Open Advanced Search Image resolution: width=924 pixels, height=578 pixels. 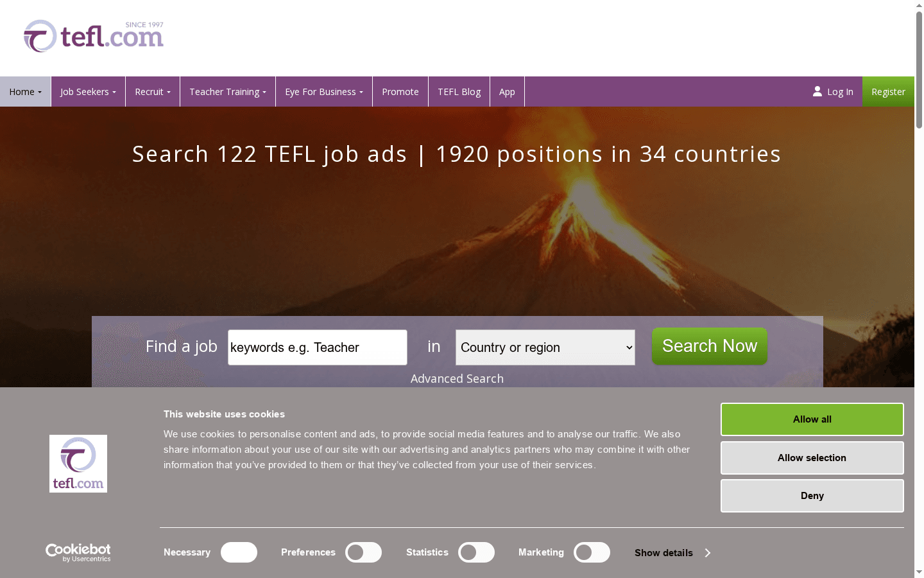click(x=457, y=378)
